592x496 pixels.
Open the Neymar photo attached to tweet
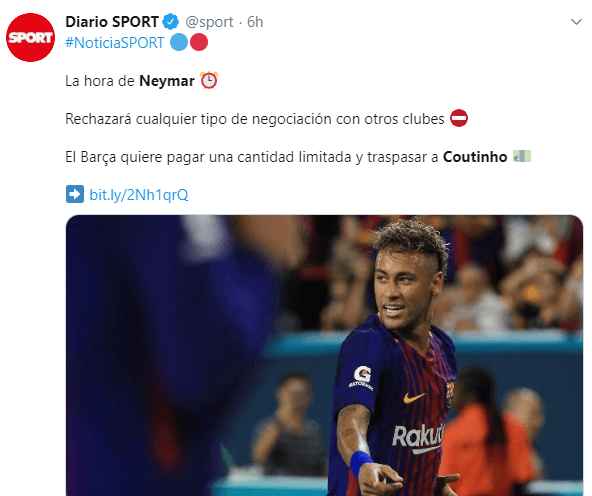324,355
